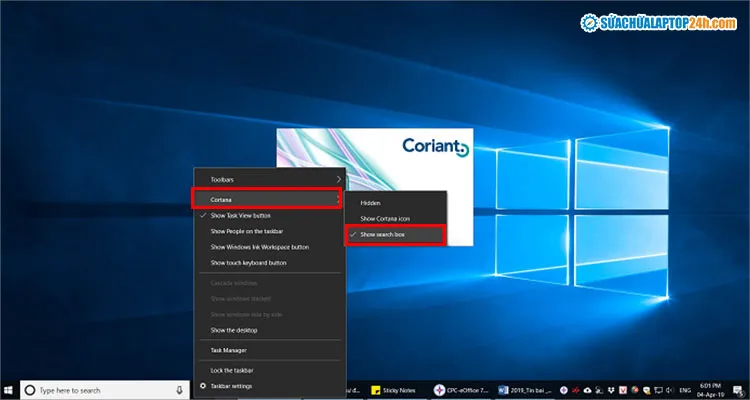This screenshot has height=400, width=750.
Task: Open Task Manager from context menu
Action: point(269,350)
